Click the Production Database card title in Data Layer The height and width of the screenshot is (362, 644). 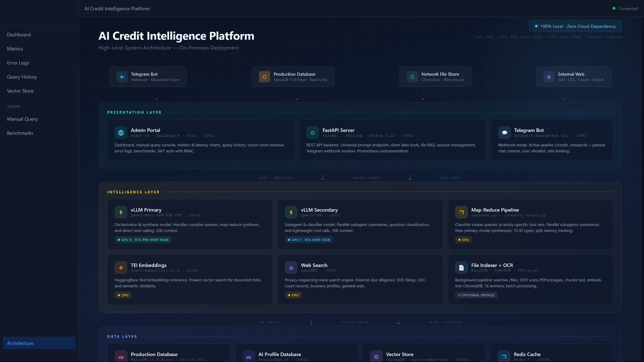(x=154, y=354)
